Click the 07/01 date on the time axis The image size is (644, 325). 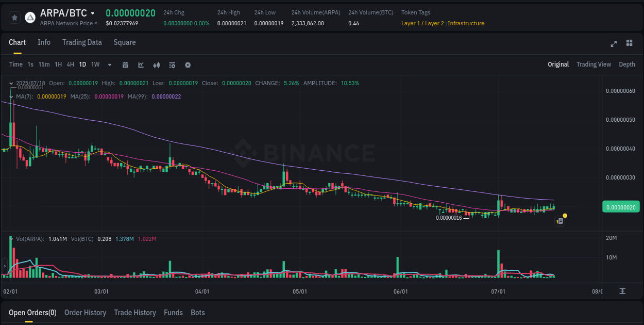click(498, 291)
